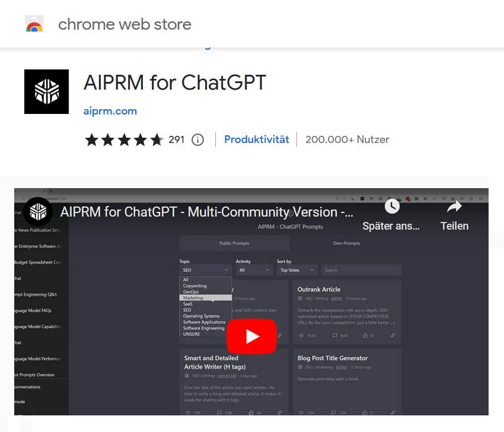Click the thumbs-up icon on Outrank Article
This screenshot has height=432, width=504.
click(x=365, y=335)
